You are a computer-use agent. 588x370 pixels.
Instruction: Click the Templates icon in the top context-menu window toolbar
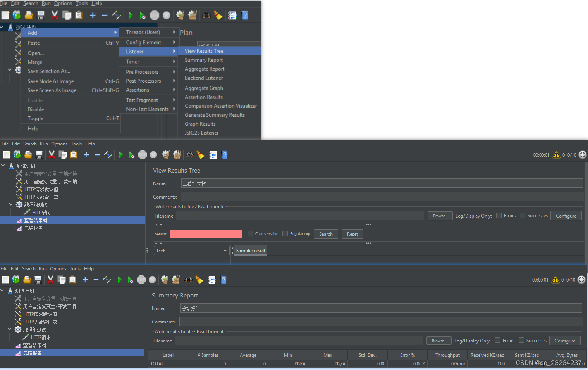coord(17,15)
